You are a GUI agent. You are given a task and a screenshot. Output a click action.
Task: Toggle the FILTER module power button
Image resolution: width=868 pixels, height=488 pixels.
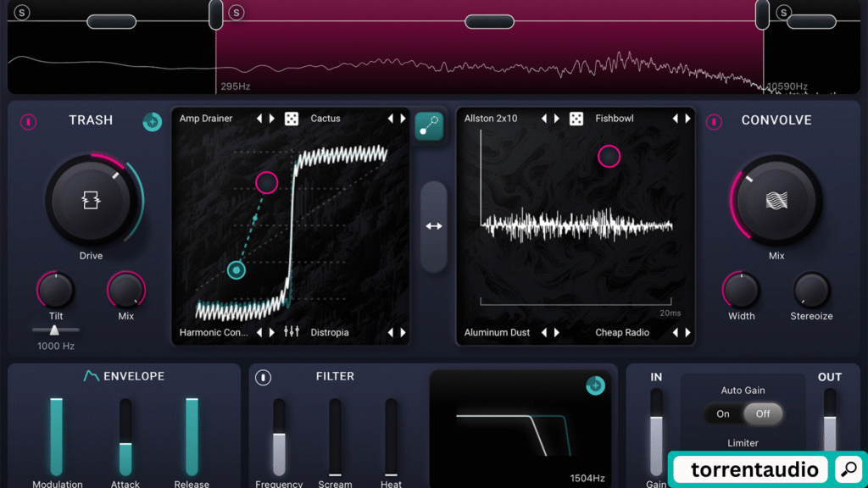click(264, 377)
